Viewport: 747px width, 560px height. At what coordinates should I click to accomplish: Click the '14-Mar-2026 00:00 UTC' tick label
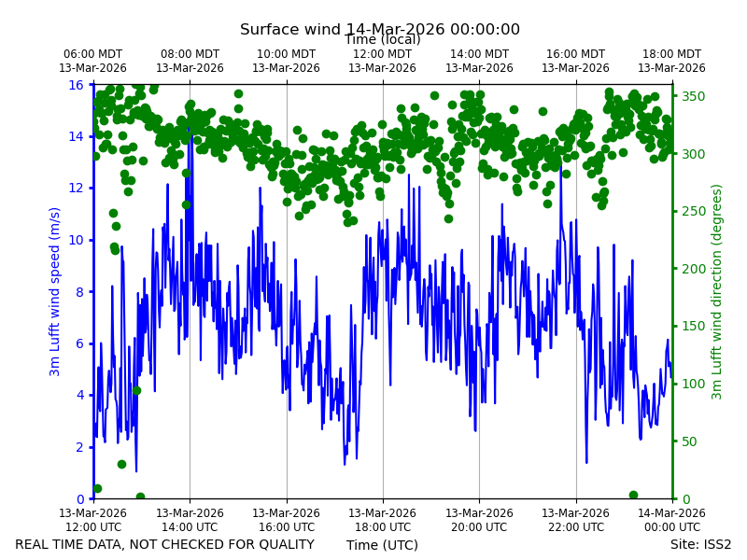pyautogui.click(x=671, y=520)
